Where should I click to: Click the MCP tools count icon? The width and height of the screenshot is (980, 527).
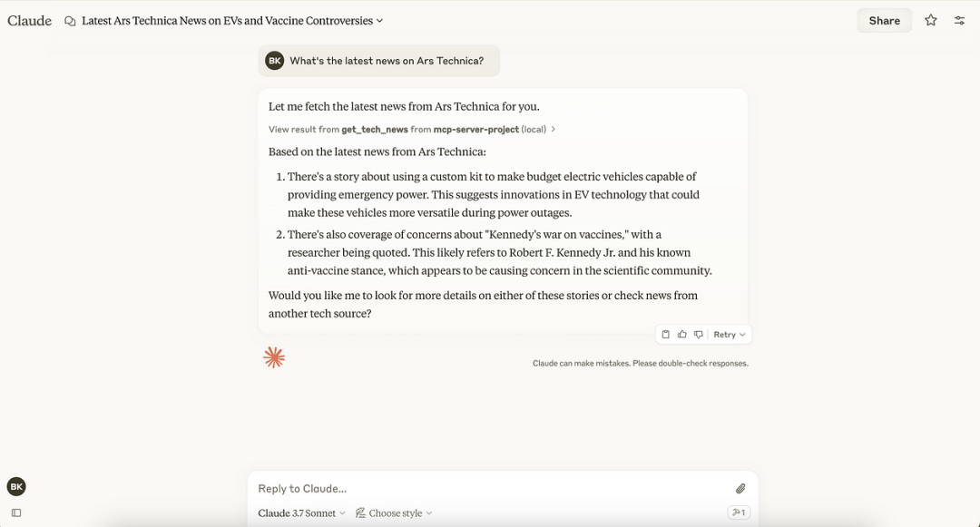pyautogui.click(x=739, y=512)
